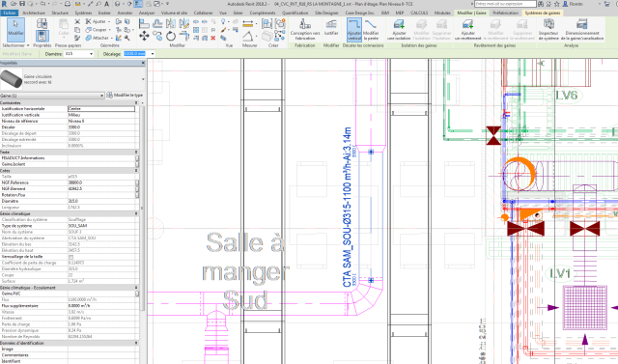This screenshot has width=618, height=364.
Task: Click Modifier le type button
Action: [125, 96]
